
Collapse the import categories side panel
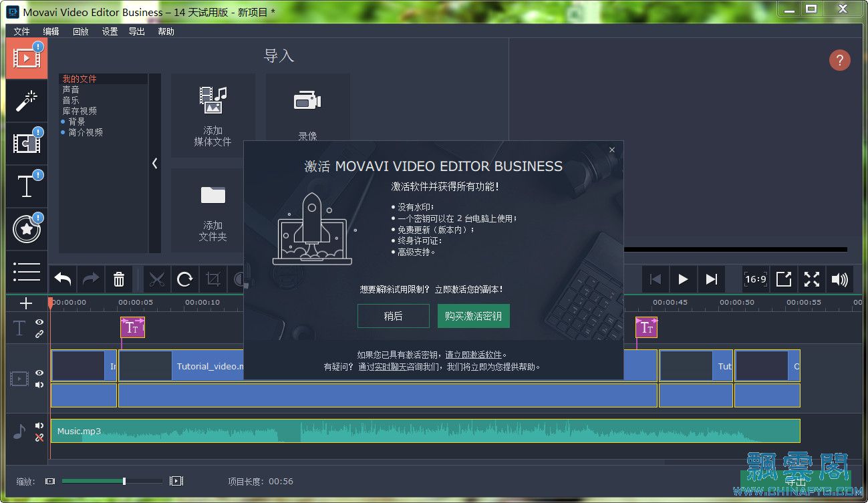[x=154, y=163]
